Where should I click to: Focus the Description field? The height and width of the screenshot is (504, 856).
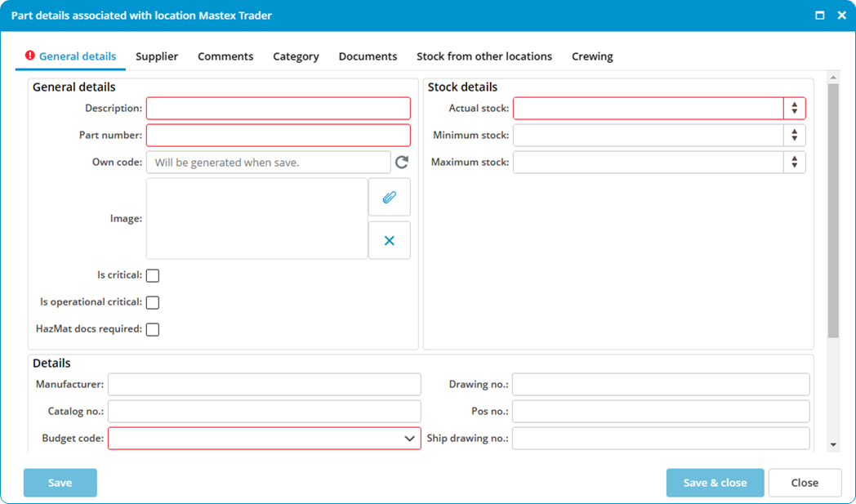(x=279, y=108)
